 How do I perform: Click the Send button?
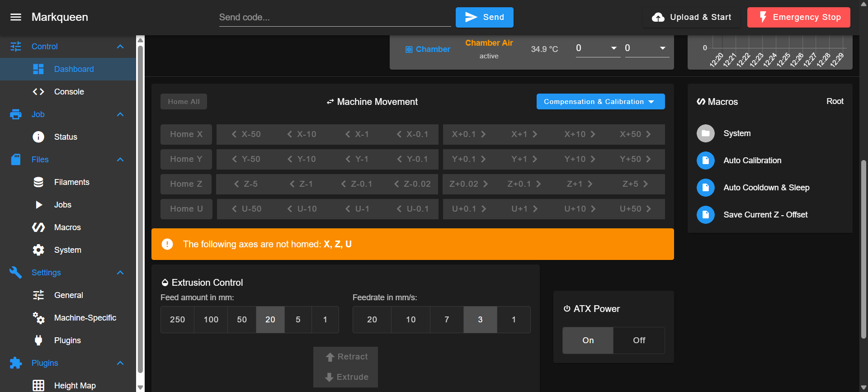pos(484,17)
